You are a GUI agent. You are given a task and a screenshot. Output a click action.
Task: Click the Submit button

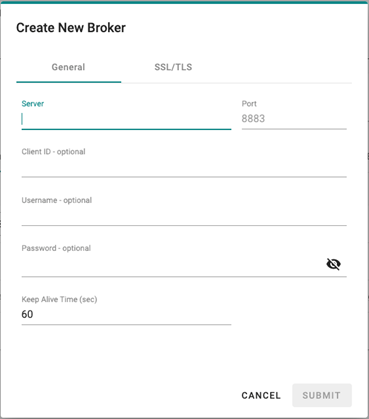[x=322, y=396]
